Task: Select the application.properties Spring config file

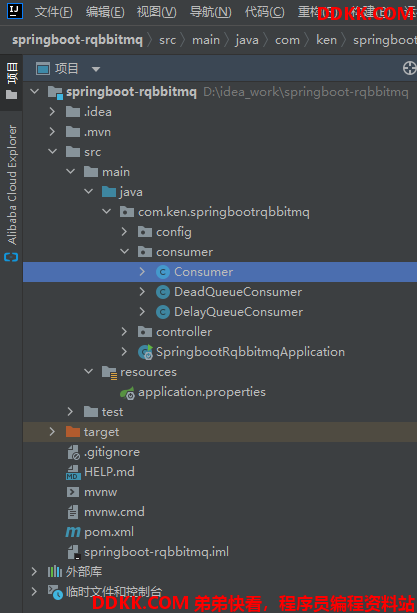Action: [x=220, y=392]
